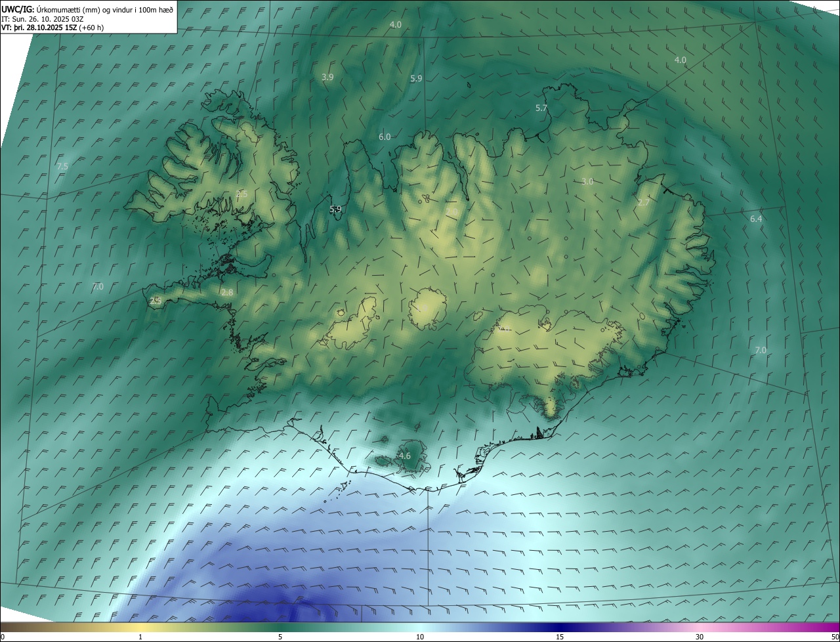
Task: Select the 2.8 value on Snæfellsnes peninsula
Action: (x=227, y=292)
